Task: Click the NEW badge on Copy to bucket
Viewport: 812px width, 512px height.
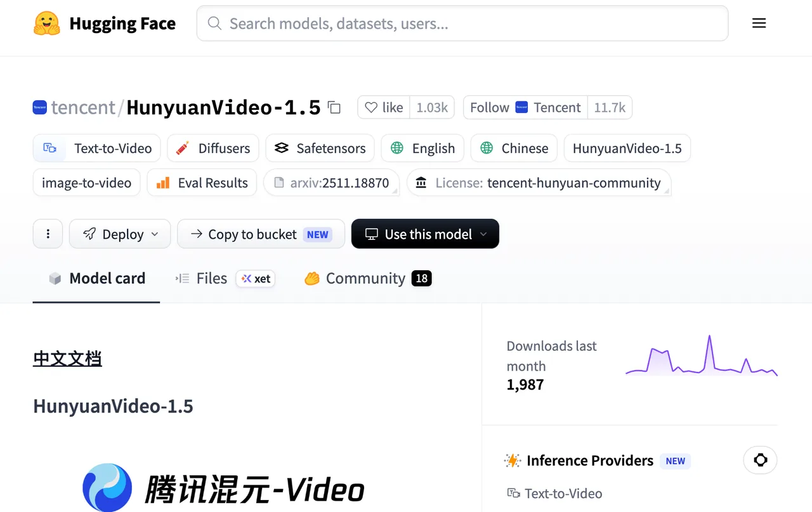Action: pos(318,234)
